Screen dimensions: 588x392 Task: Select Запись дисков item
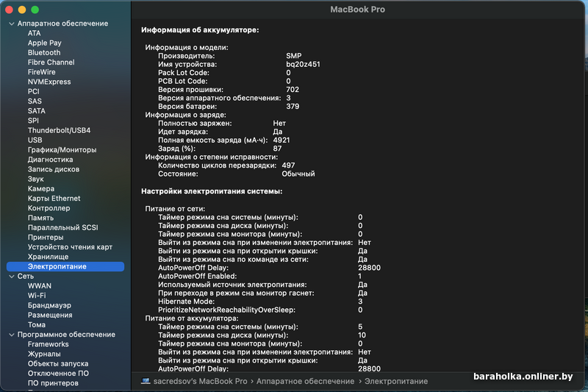[53, 170]
